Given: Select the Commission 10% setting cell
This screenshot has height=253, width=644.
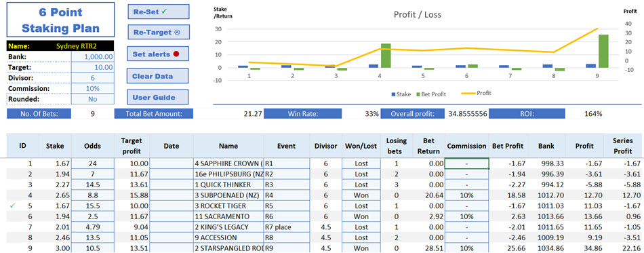Looking at the screenshot, I should (93, 88).
